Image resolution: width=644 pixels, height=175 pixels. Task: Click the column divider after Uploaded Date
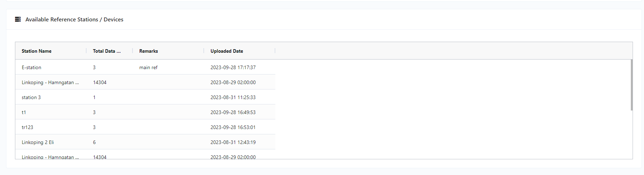[x=275, y=51]
